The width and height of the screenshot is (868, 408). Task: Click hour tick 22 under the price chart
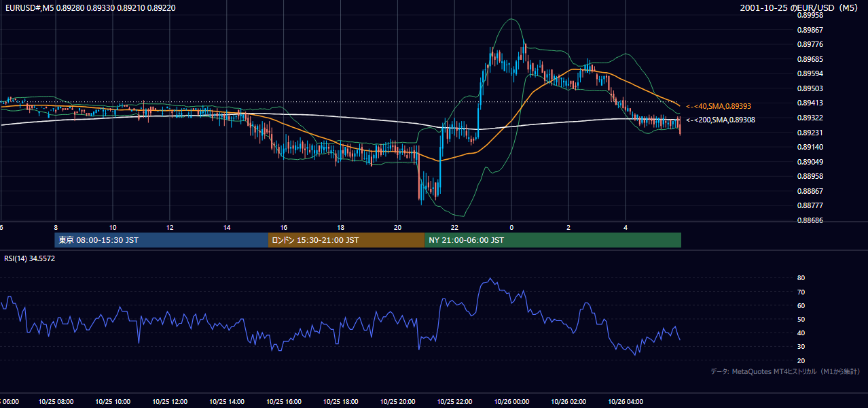[454, 228]
